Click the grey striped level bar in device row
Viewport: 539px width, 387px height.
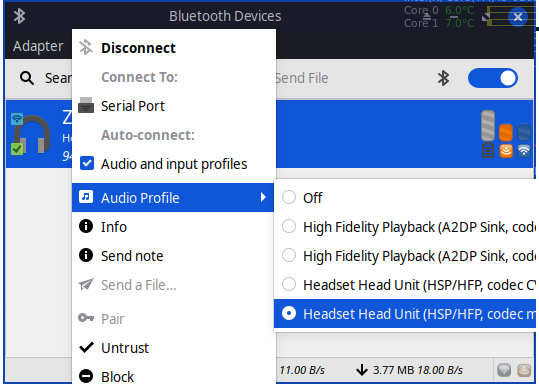[x=488, y=125]
